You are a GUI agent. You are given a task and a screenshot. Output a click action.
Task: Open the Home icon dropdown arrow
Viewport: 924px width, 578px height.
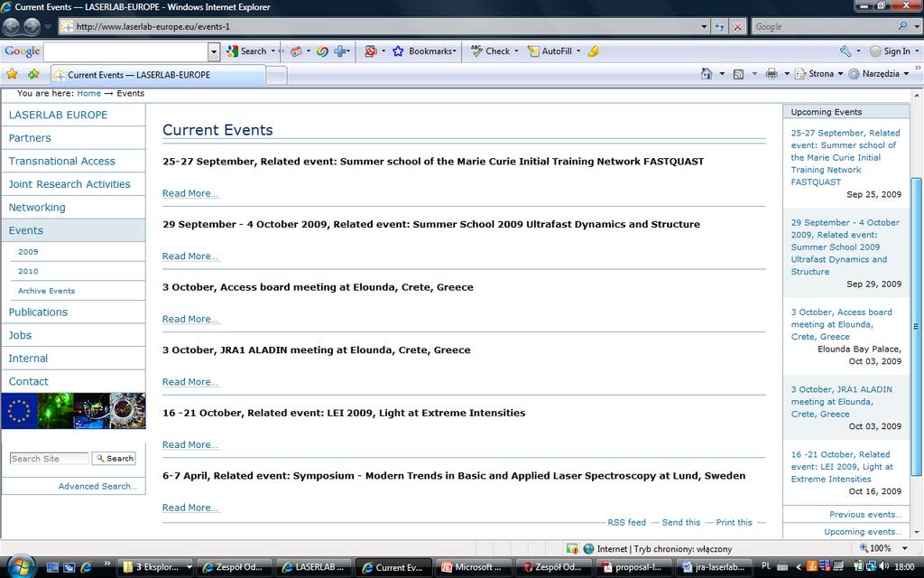pos(722,74)
